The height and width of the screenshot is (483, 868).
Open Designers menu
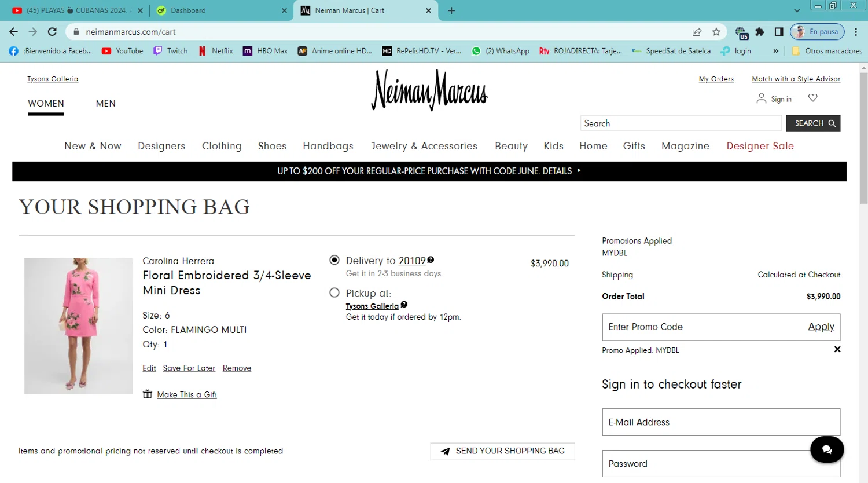(161, 146)
